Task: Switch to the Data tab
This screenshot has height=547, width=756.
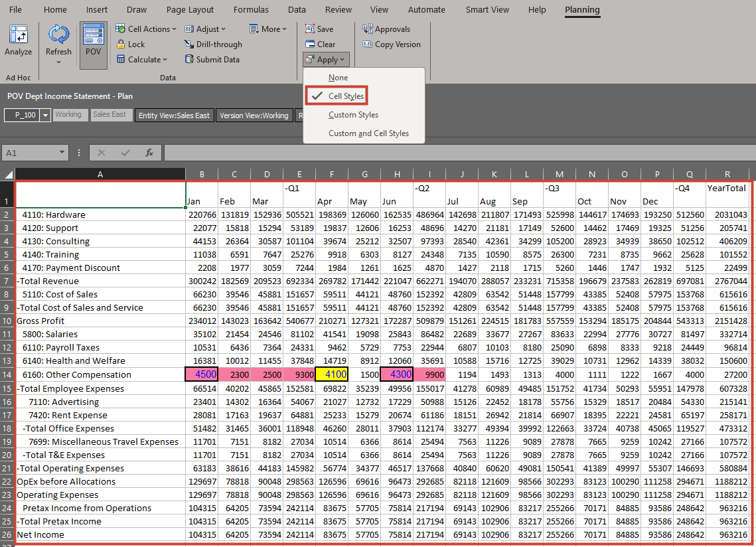Action: [297, 10]
